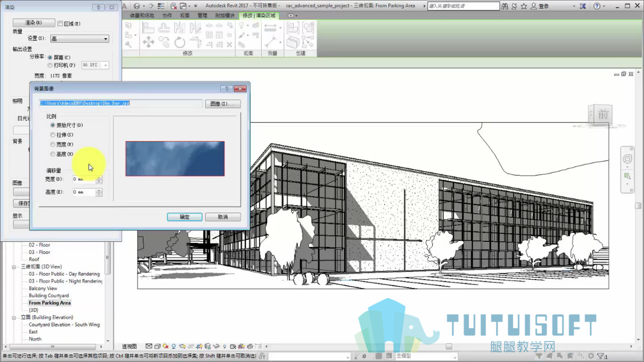Image resolution: width=644 pixels, height=362 pixels.
Task: Open the 主模型 dropdown in status bar
Action: pos(427,356)
